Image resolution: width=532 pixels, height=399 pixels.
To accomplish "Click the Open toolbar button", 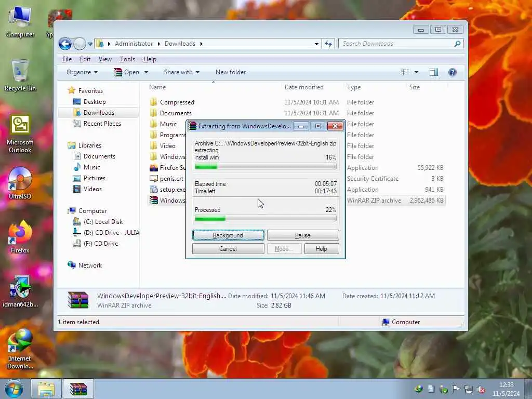I will [127, 72].
